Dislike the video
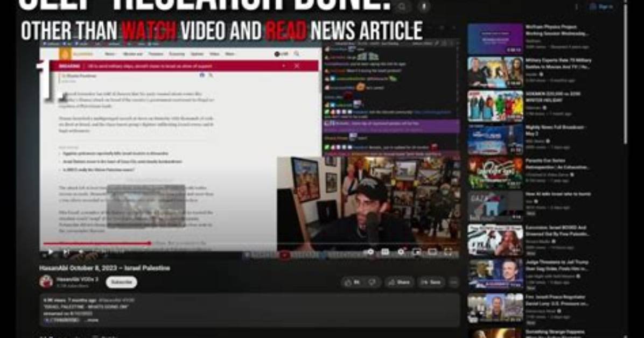 [372, 282]
